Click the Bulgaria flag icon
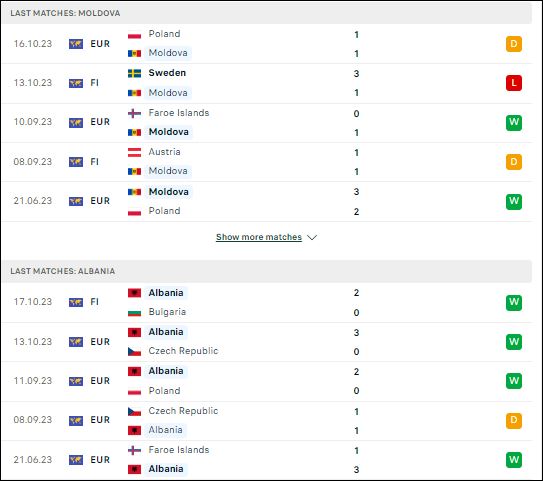 coord(134,312)
